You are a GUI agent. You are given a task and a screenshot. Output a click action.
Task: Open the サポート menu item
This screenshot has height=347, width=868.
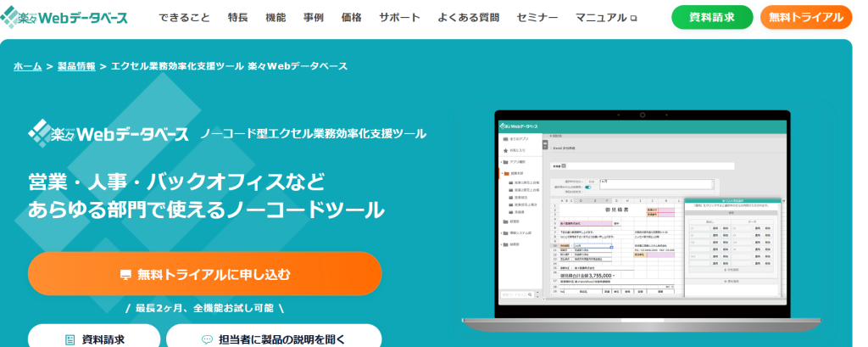400,18
